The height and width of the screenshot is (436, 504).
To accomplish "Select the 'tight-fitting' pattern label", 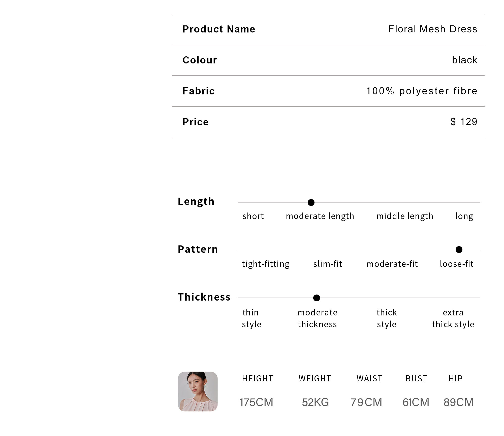I will coord(266,264).
